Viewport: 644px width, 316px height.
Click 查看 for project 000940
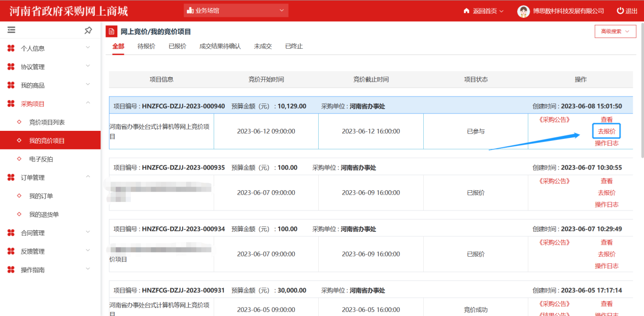[x=606, y=120]
